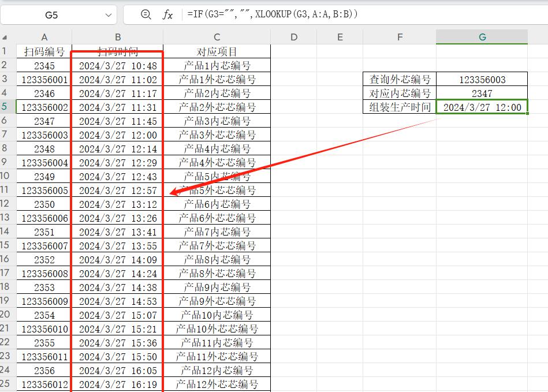This screenshot has width=548, height=392.
Task: Click cell 产品2外芯芯编号
Action: pos(217,107)
